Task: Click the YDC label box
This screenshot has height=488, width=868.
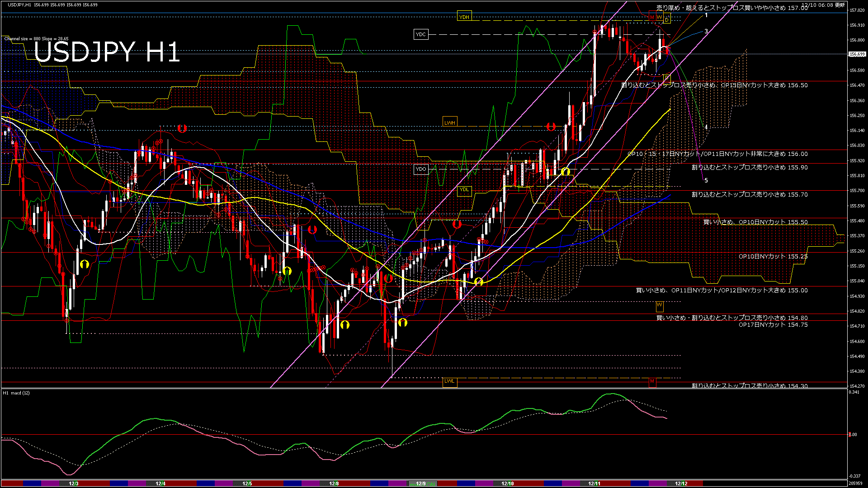Action: click(421, 34)
